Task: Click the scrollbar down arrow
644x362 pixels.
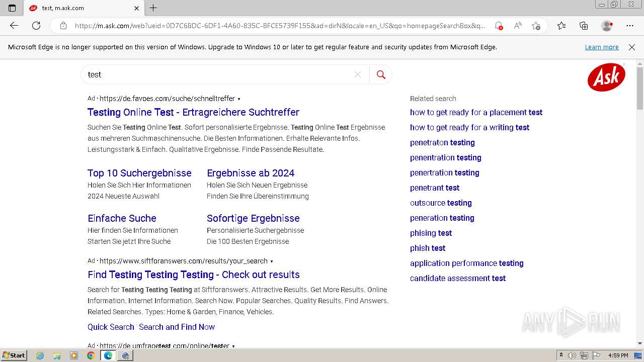Action: (x=640, y=343)
